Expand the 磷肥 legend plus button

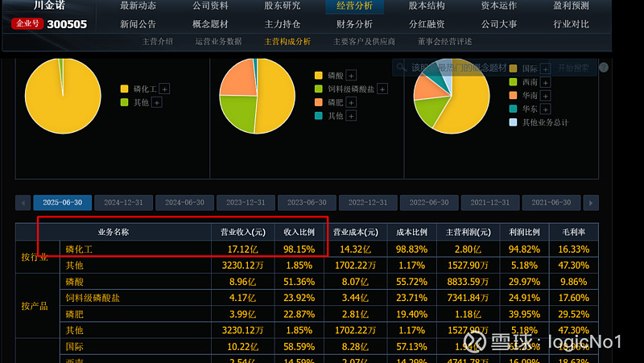[351, 102]
